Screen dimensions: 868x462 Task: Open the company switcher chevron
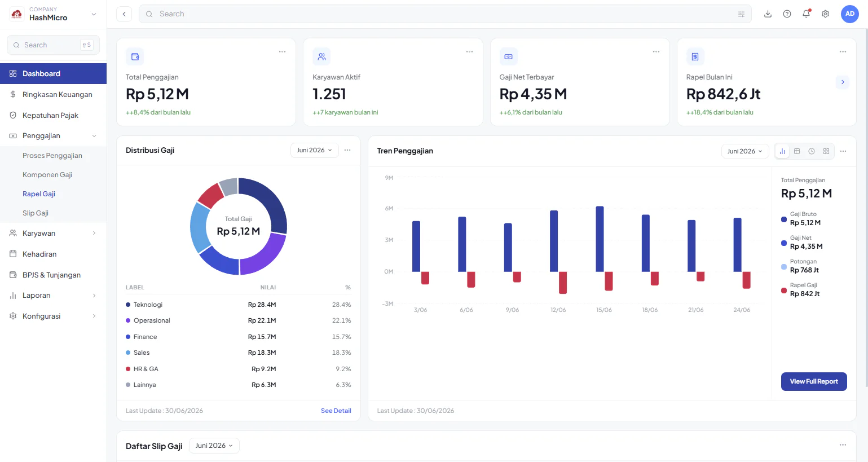pos(94,14)
